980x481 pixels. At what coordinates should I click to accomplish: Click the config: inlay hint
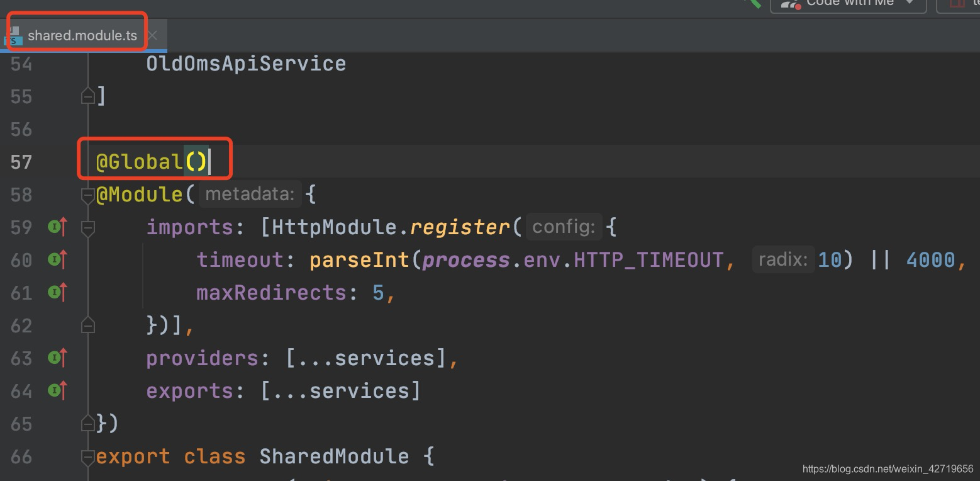pos(564,227)
